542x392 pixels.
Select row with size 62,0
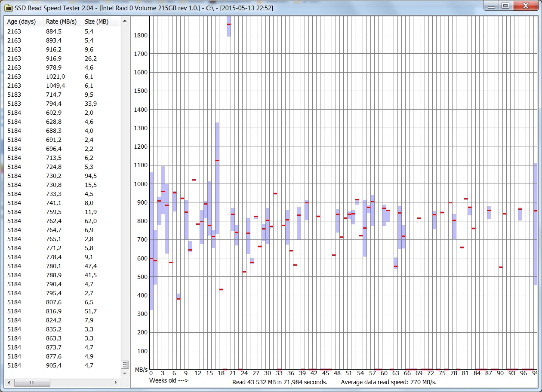click(x=62, y=221)
